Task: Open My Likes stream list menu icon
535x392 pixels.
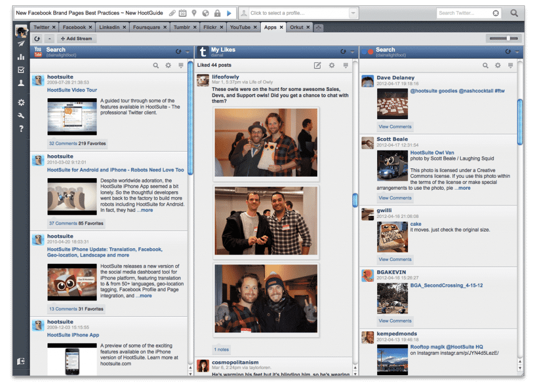Action: [x=346, y=65]
